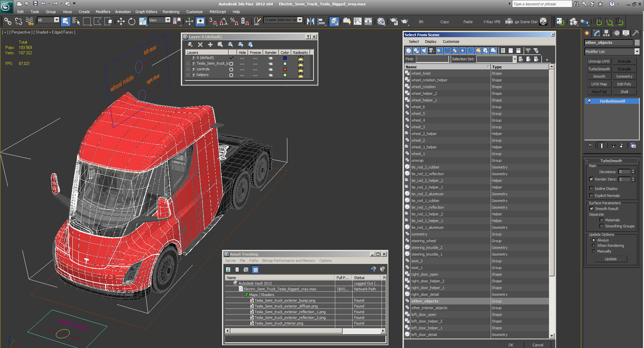Screen dimensions: 644x348
Task: Expand the Tesla_Semi_truck layer
Action: click(188, 64)
